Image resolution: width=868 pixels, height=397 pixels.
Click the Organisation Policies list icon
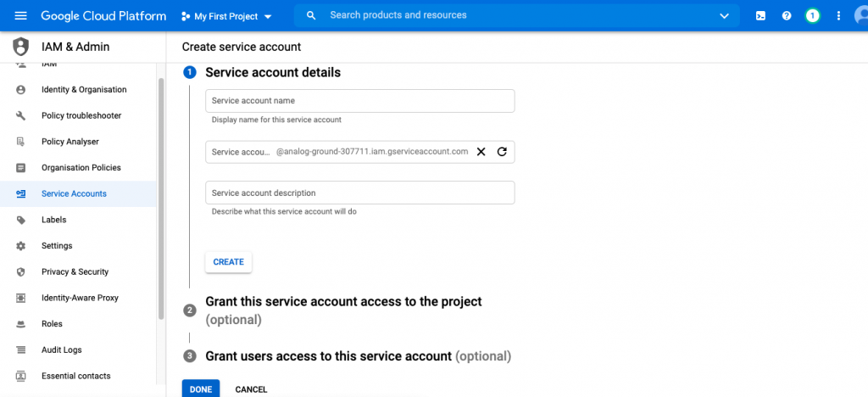21,168
